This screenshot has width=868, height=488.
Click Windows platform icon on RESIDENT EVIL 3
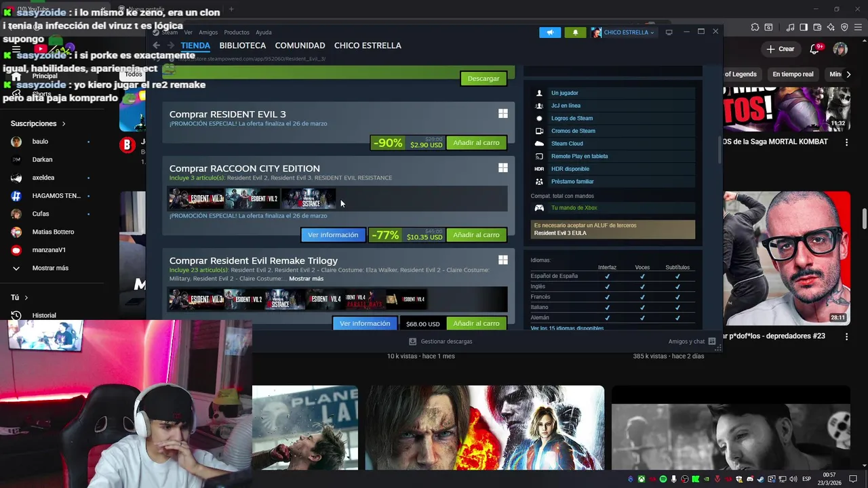pos(503,114)
